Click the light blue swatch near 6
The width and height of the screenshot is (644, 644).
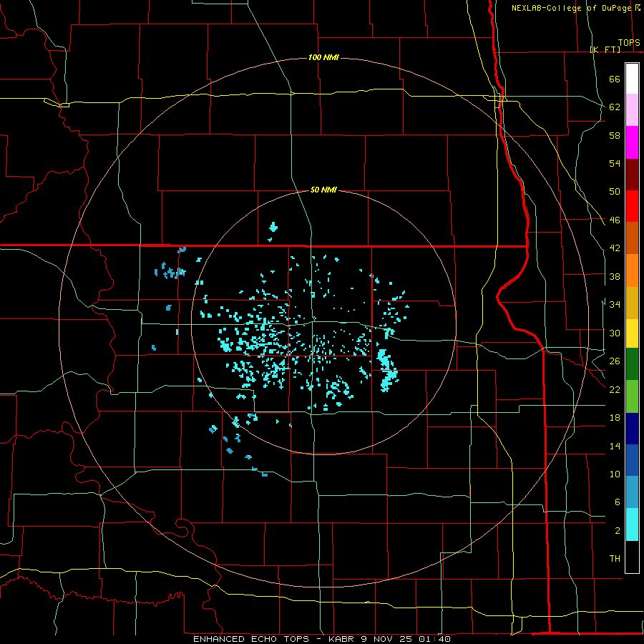[x=632, y=492]
